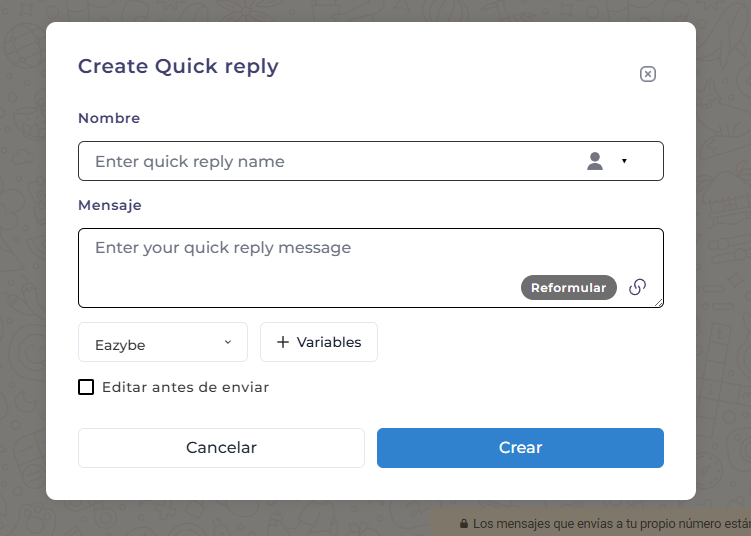Click the Variables button text
The height and width of the screenshot is (536, 751).
(x=329, y=342)
